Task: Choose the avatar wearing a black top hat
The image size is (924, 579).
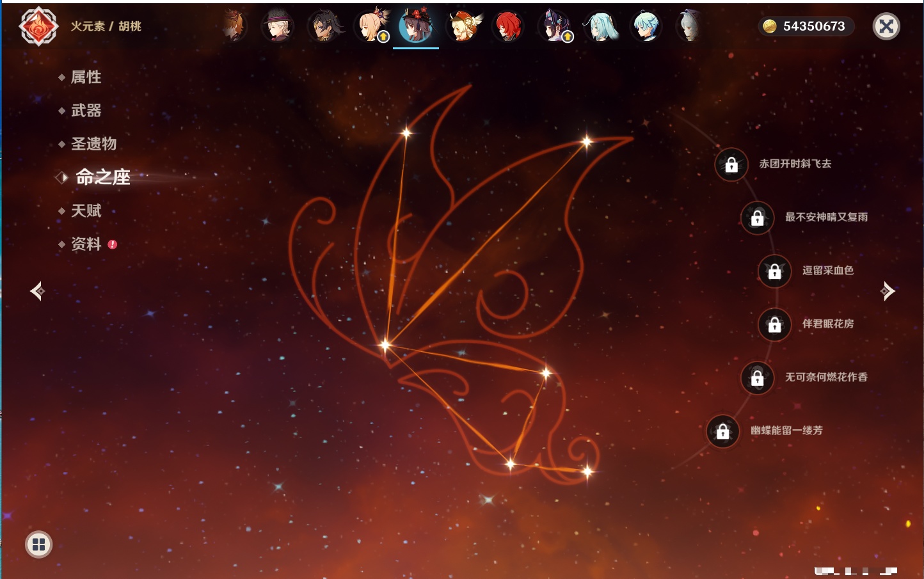Action: click(x=278, y=26)
